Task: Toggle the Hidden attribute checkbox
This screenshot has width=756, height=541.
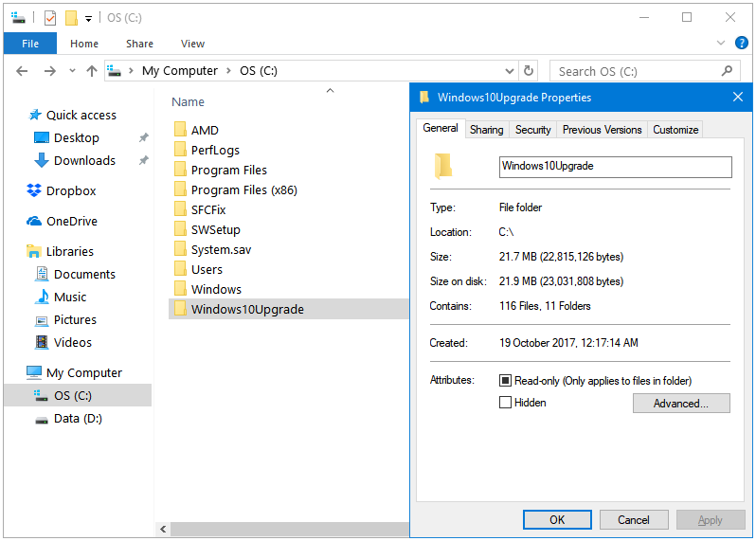Action: tap(505, 402)
